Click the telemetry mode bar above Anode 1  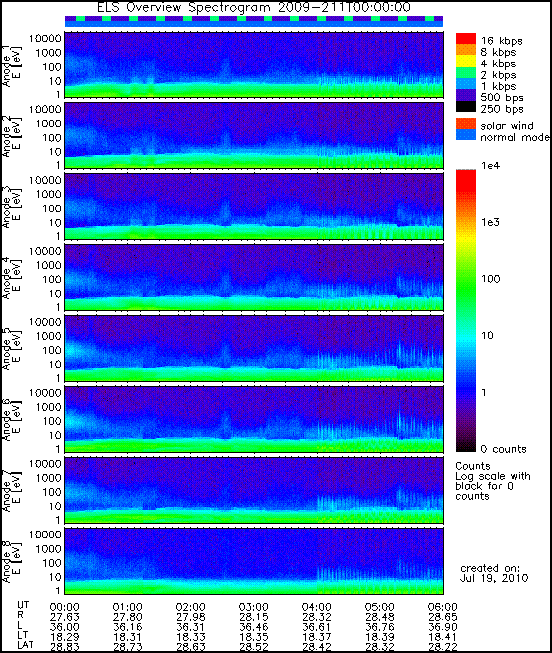tap(254, 22)
